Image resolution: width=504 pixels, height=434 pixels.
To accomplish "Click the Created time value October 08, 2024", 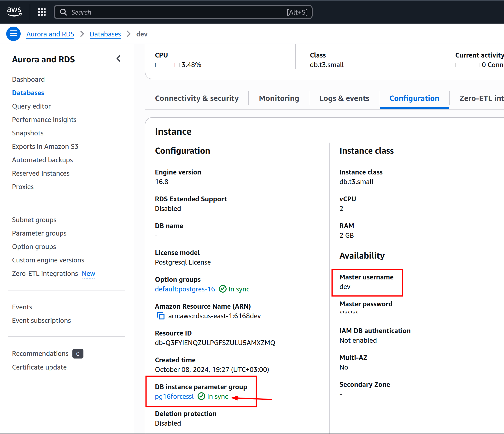I will [212, 369].
